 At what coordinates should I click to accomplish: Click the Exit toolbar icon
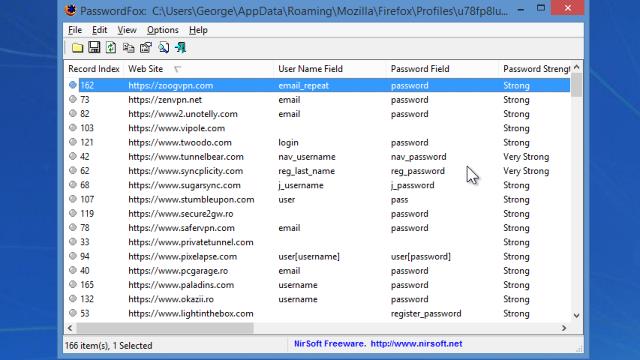(x=180, y=48)
